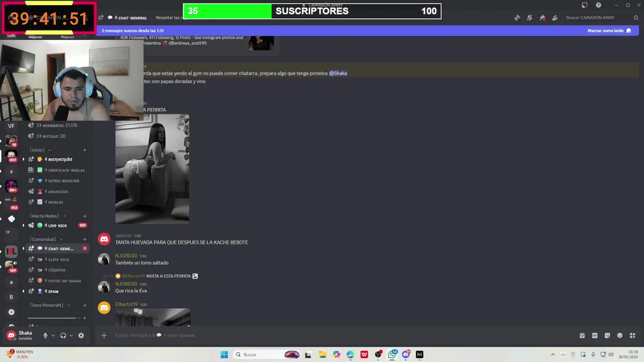
Task: Open the Discord inbox icon
Action: [585, 5]
